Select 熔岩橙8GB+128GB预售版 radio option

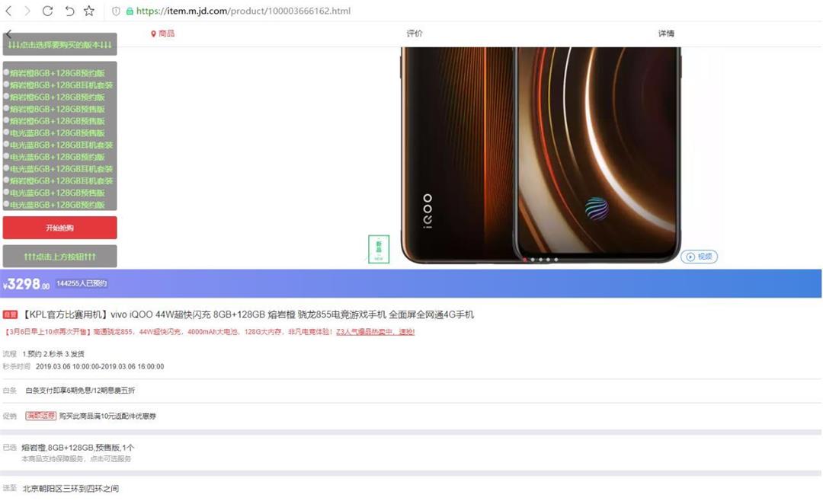(x=6, y=109)
